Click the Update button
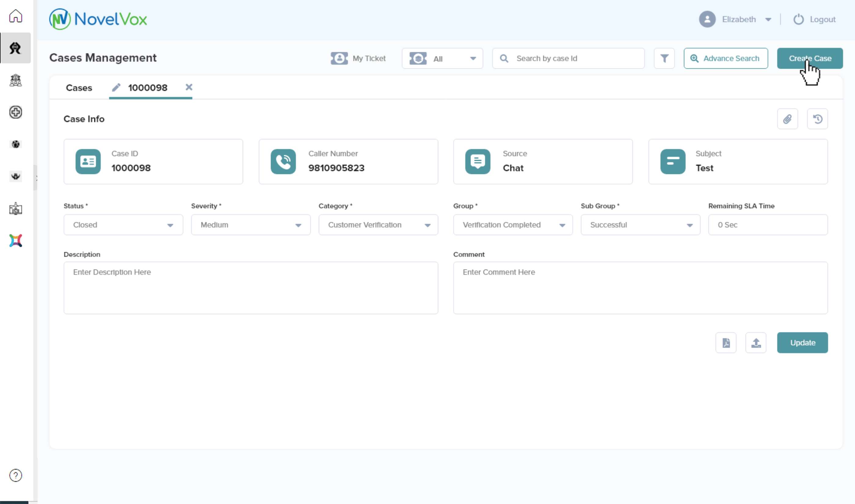The width and height of the screenshot is (855, 504). (802, 343)
